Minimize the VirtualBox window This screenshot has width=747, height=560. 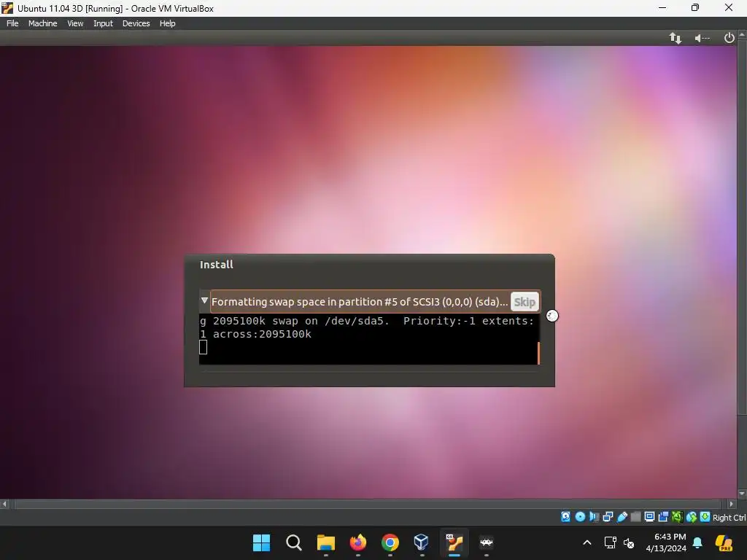click(x=662, y=7)
